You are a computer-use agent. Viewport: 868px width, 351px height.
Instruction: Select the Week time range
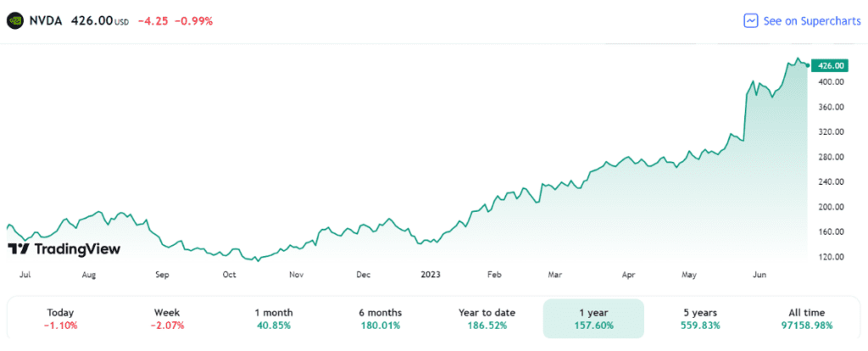[167, 318]
